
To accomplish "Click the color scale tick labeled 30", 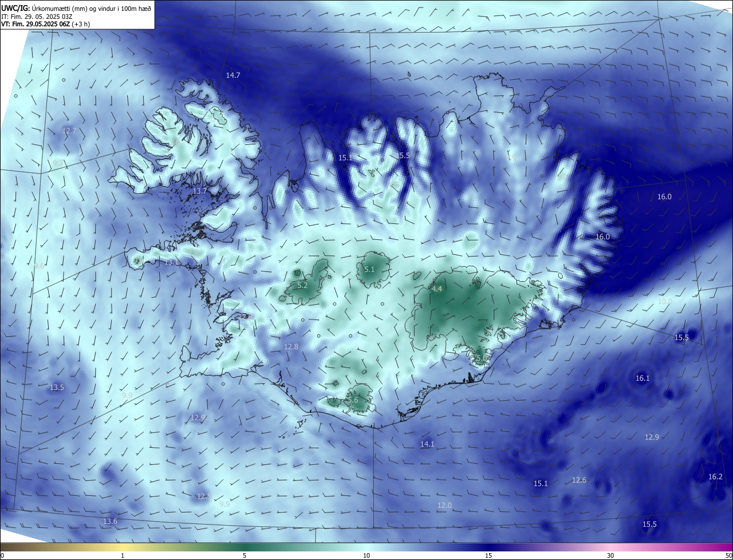I will click(610, 555).
